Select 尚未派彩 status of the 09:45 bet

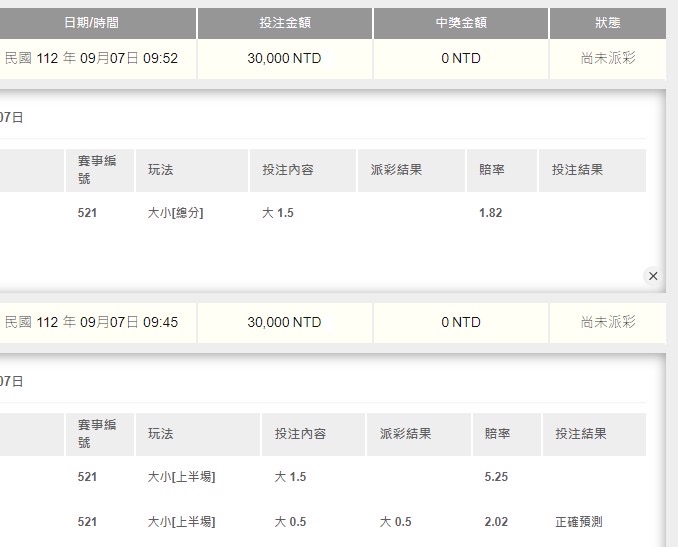pos(607,322)
